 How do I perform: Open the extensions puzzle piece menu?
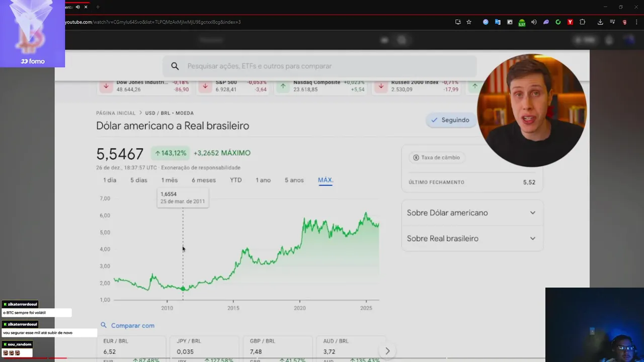coord(582,22)
